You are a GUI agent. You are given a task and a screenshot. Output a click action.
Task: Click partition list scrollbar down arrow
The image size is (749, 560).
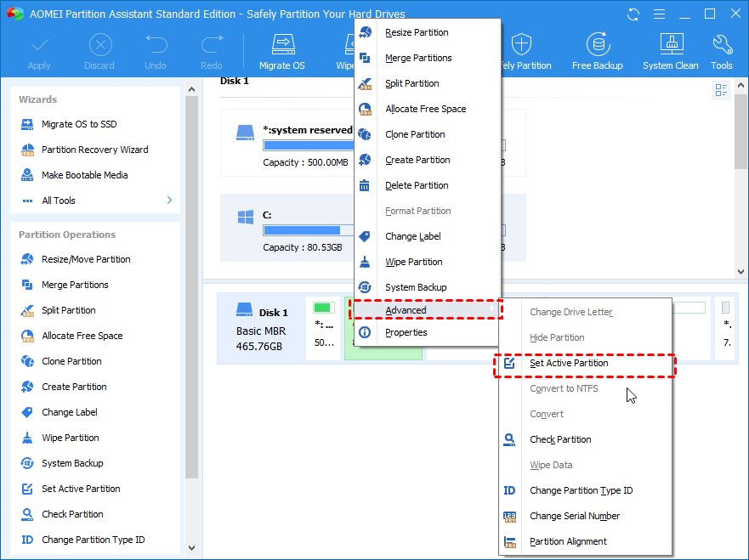(x=740, y=272)
